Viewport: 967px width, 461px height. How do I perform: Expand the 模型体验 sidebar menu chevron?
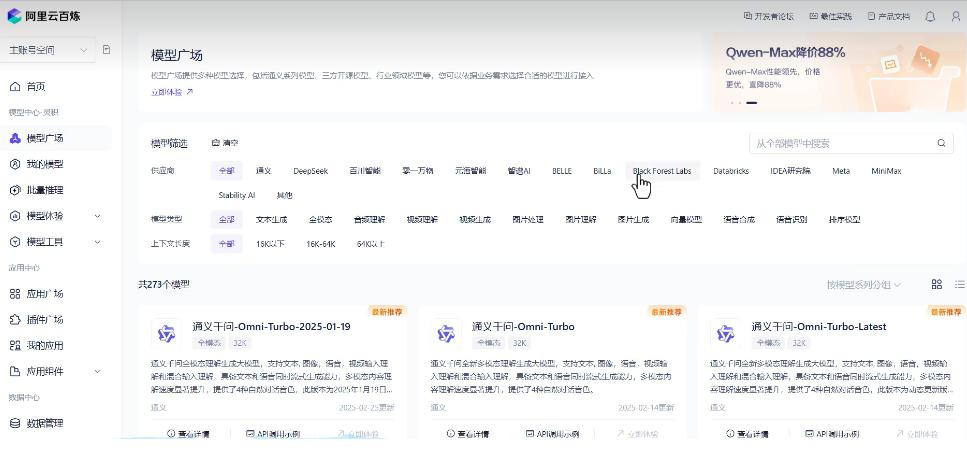pos(97,216)
